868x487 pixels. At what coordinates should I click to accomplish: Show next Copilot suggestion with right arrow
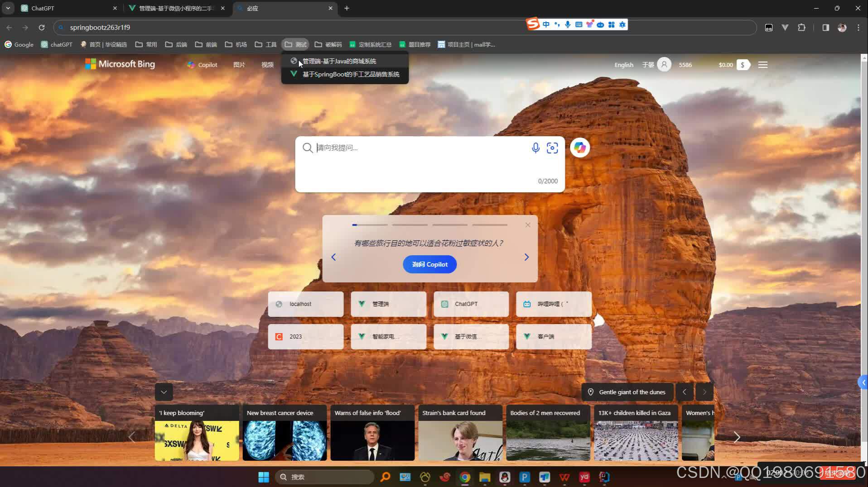[526, 257]
